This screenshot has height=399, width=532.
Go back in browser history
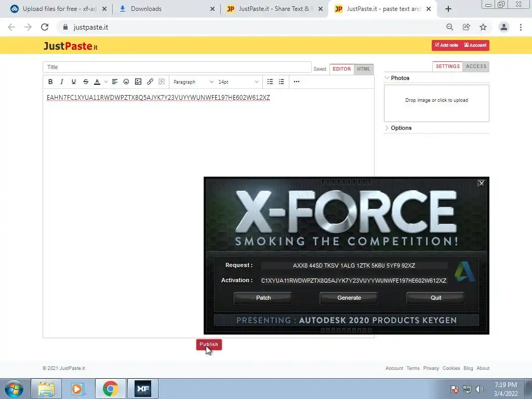pos(11,27)
